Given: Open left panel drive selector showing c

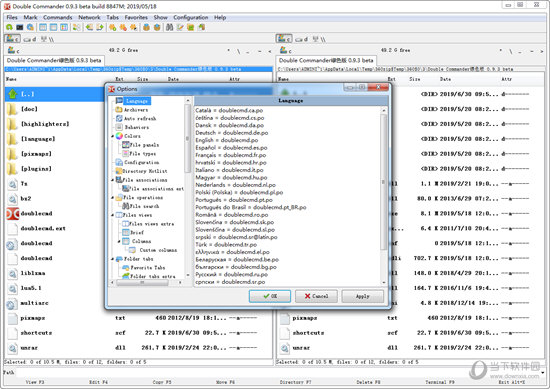Looking at the screenshot, I should (x=13, y=51).
